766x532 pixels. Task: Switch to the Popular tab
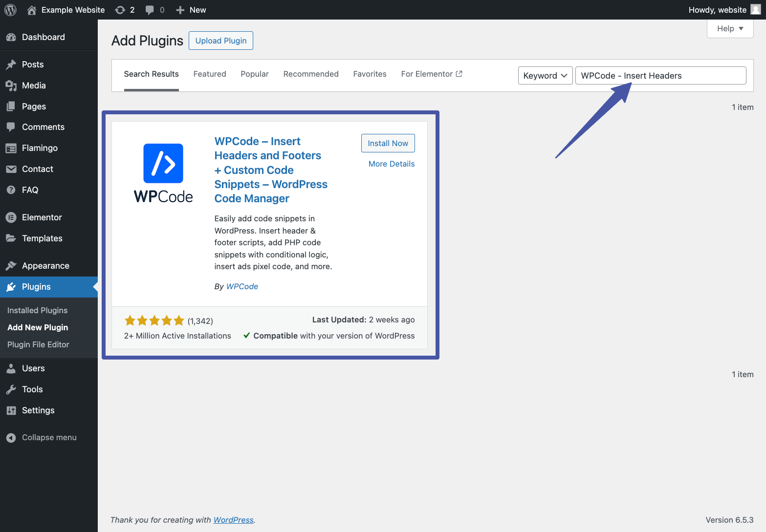coord(255,74)
